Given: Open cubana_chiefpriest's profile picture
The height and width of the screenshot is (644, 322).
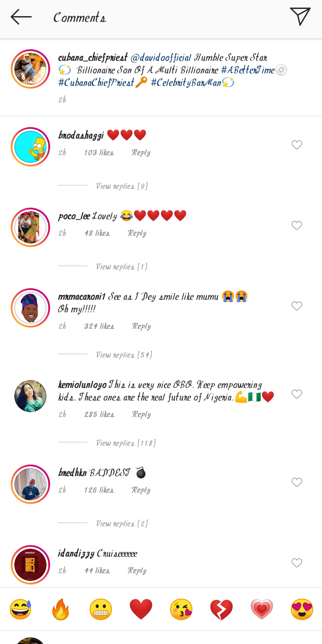Looking at the screenshot, I should (x=30, y=69).
